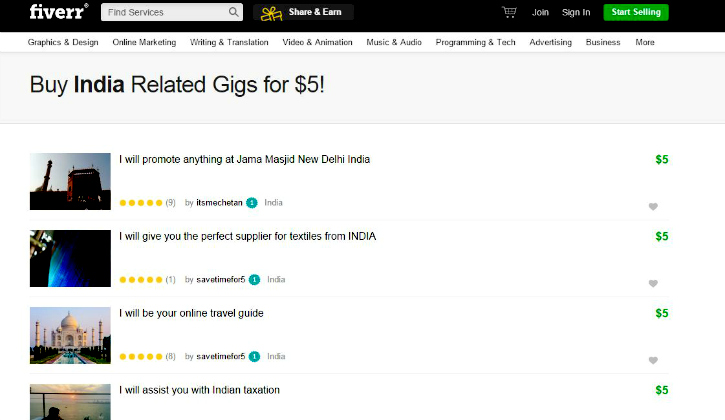Click the fiverr logo

coord(59,12)
